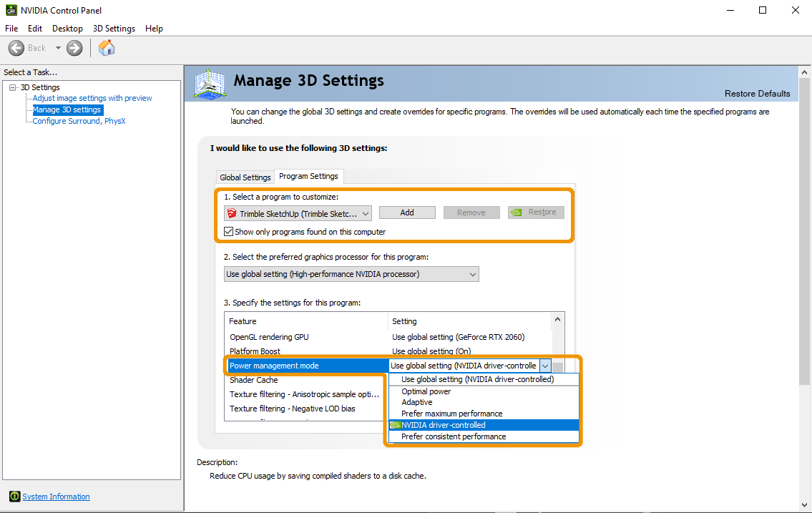
Task: Click GeForce RTX 2060 setting value
Action: (x=459, y=337)
